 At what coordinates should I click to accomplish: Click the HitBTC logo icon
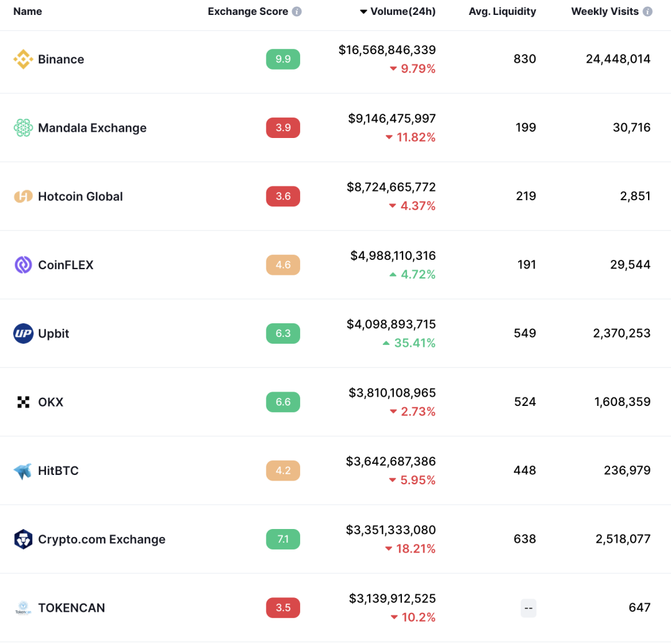(23, 471)
